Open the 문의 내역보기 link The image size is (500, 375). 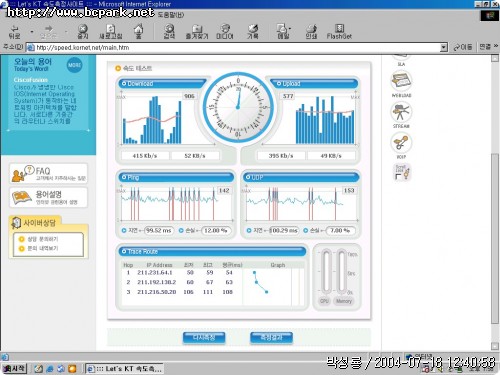click(x=43, y=248)
